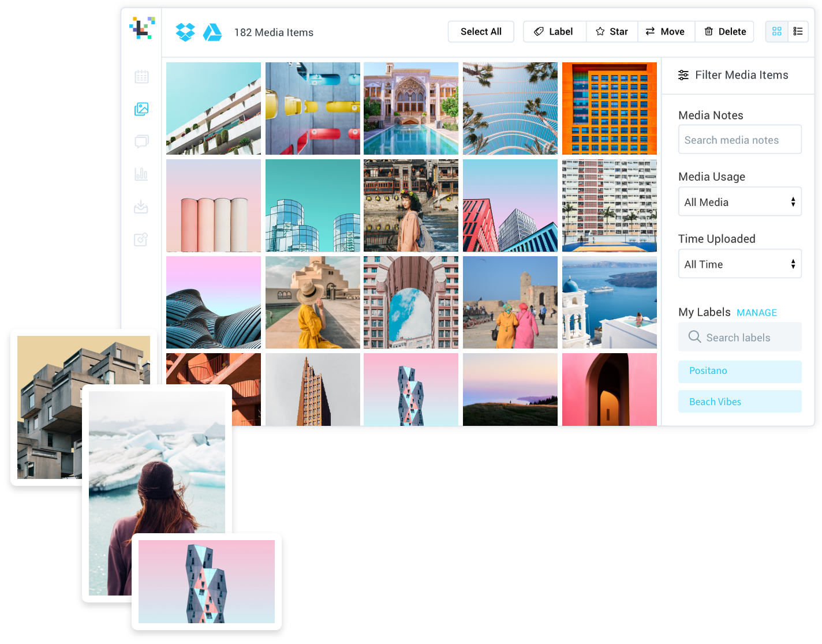Open the conversations chat sidebar icon
Screen dimensions: 822x644
[141, 141]
